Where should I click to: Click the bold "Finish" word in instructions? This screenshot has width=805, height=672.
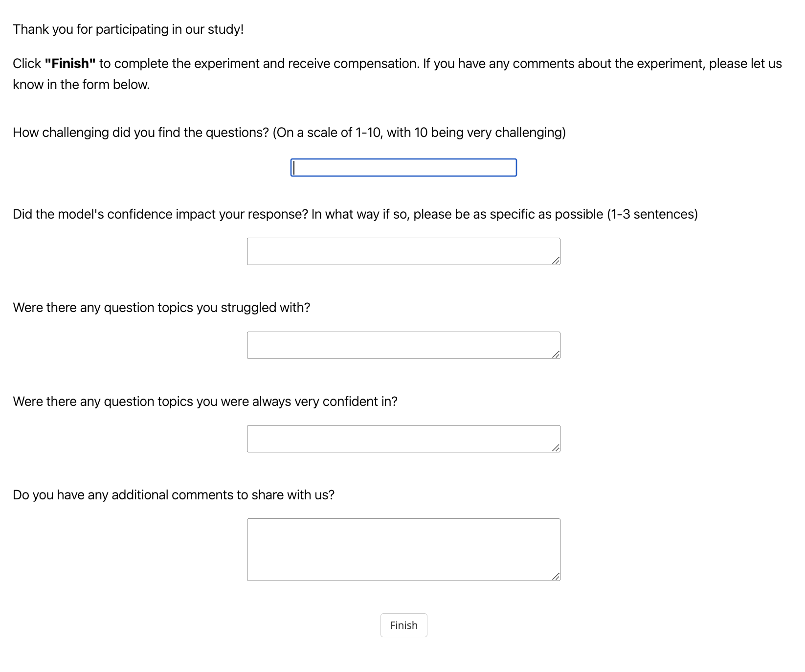[70, 64]
